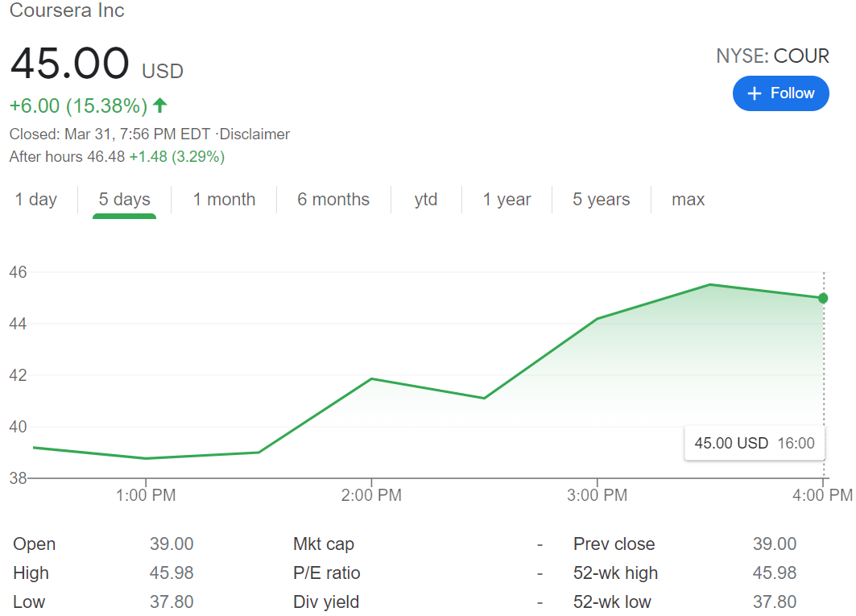Click the plus icon in Follow button
Image resolution: width=856 pixels, height=616 pixels.
click(754, 93)
